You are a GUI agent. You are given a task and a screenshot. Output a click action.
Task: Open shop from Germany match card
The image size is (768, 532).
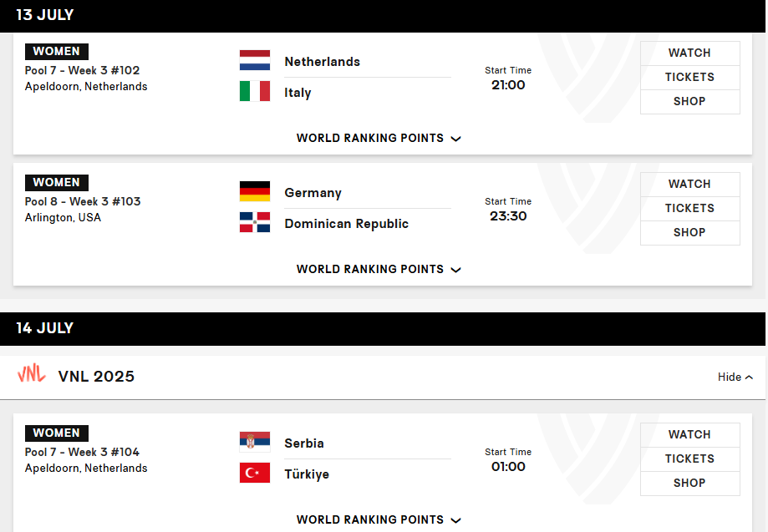pos(689,232)
